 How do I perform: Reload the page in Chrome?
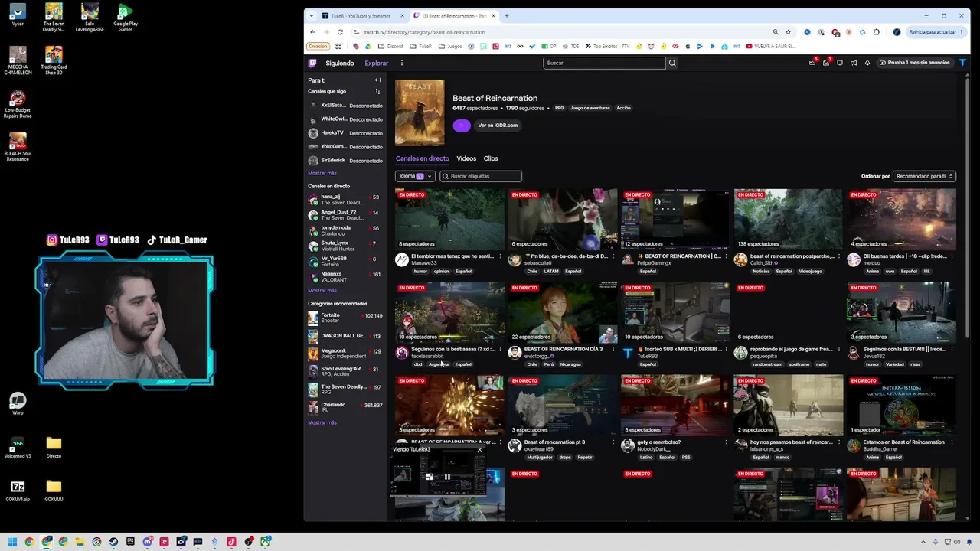click(x=340, y=32)
